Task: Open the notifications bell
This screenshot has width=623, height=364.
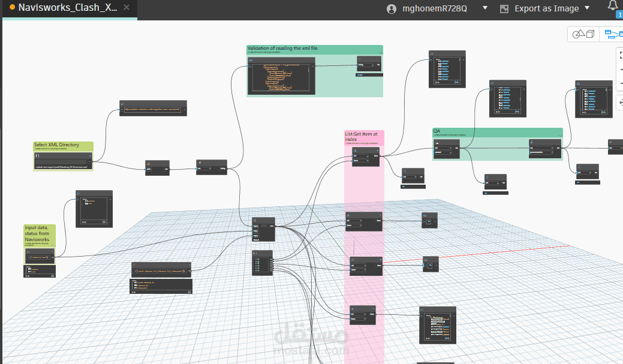Action: 613,5
